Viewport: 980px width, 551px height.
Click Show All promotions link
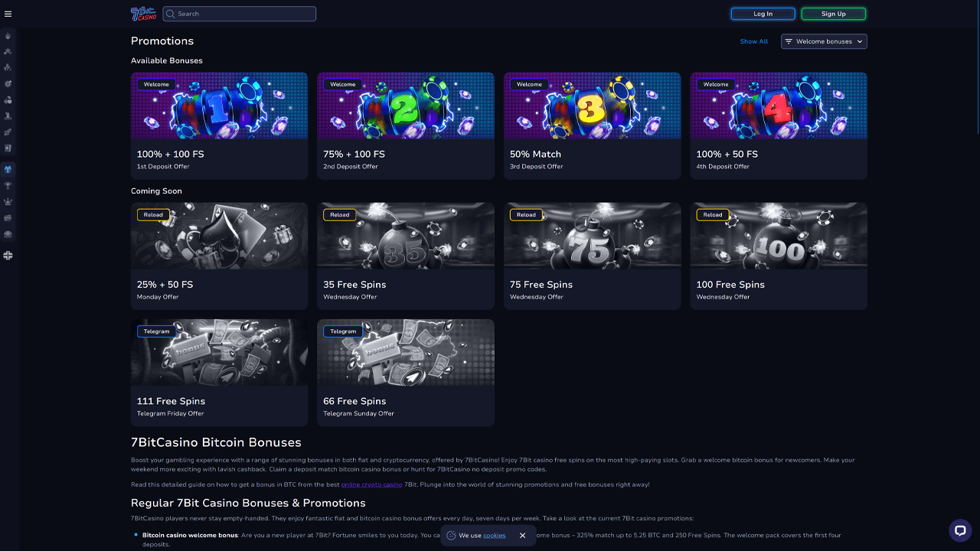(x=753, y=41)
